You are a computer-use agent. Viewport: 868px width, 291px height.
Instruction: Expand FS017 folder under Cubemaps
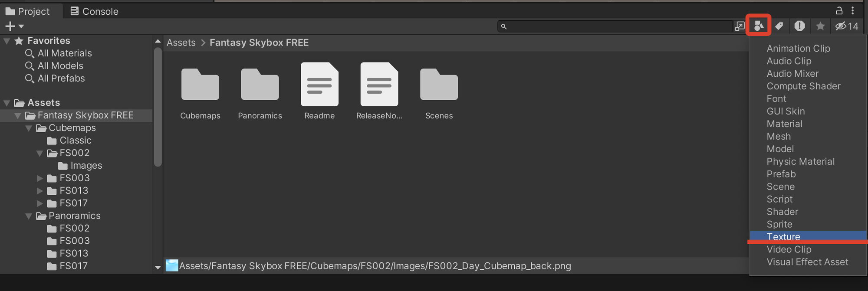point(39,203)
